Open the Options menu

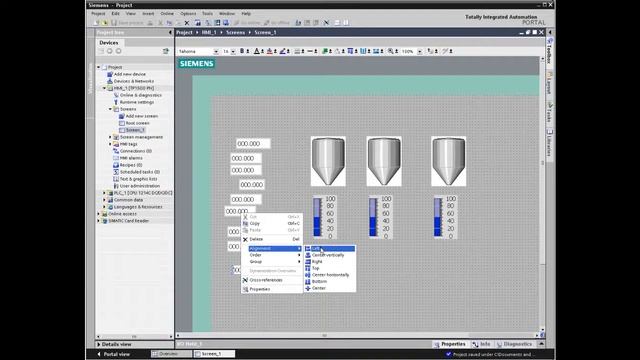point(188,13)
